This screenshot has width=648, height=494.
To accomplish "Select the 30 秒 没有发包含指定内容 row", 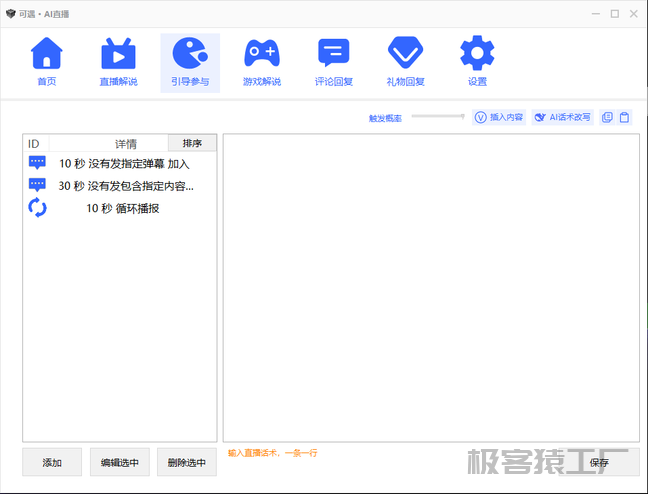I will (x=120, y=185).
